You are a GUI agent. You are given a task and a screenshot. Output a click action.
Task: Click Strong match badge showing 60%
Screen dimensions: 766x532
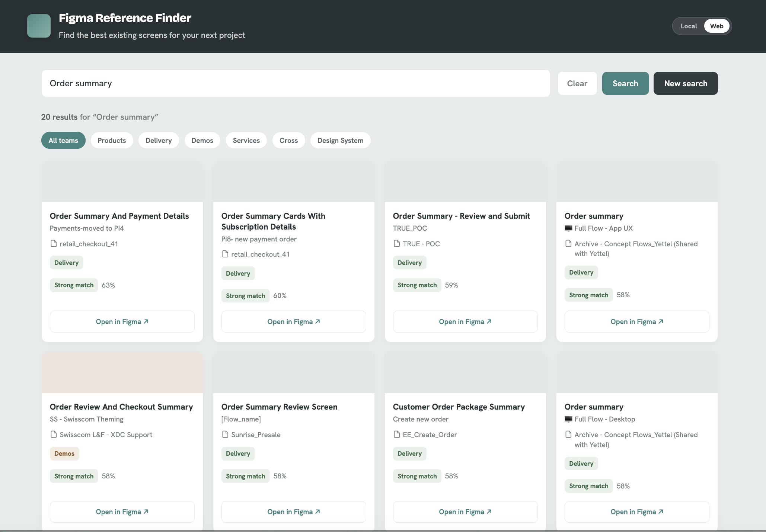(x=245, y=296)
